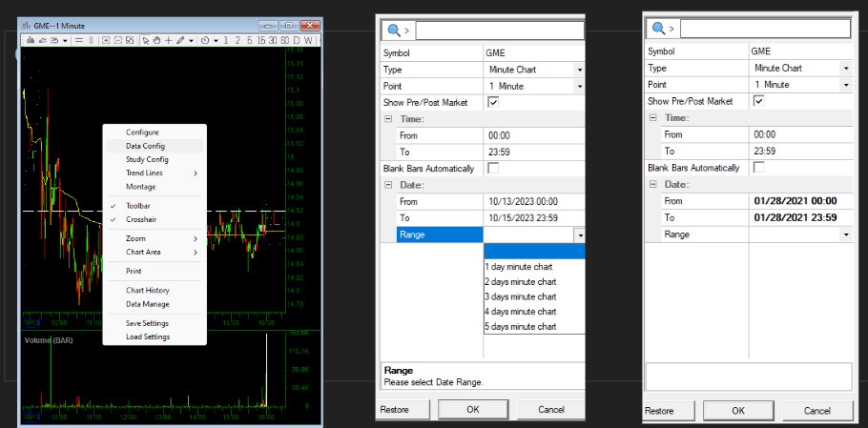Click the magnifier search icon in 01/28/2021 dialog
Viewport: 868px width, 428px height.
click(658, 29)
